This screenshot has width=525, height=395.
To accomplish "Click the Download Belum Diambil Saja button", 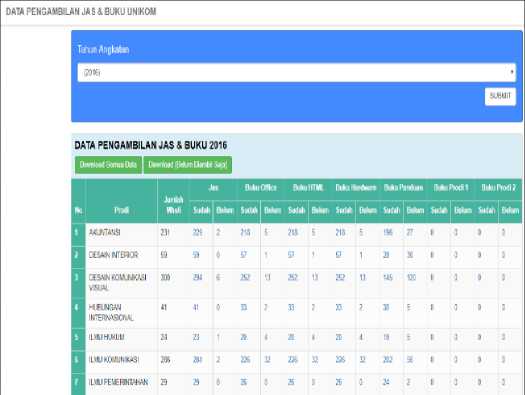I will [188, 165].
